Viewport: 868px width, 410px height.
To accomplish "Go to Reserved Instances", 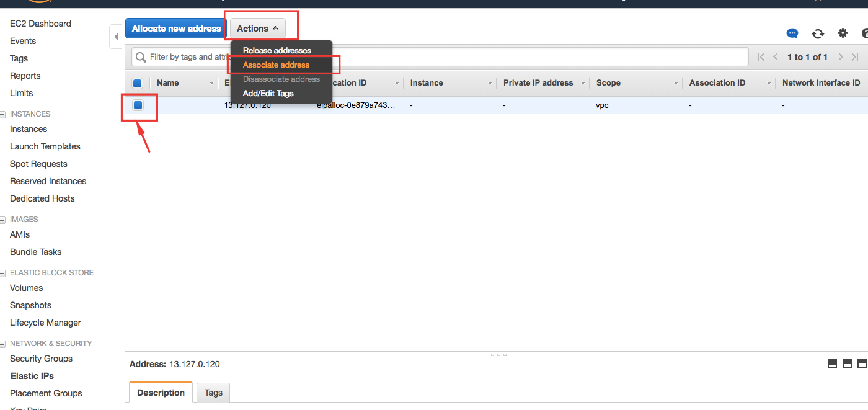I will tap(48, 181).
